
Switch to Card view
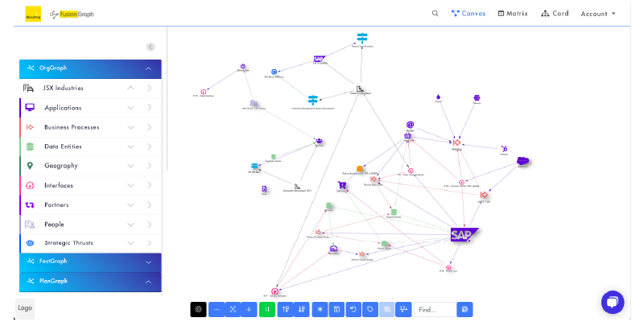(x=555, y=13)
